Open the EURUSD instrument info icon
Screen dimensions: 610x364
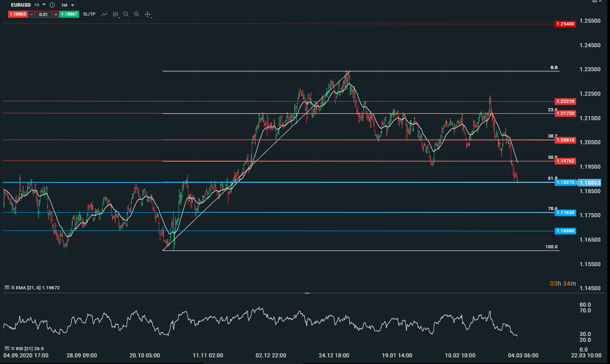coord(52,5)
